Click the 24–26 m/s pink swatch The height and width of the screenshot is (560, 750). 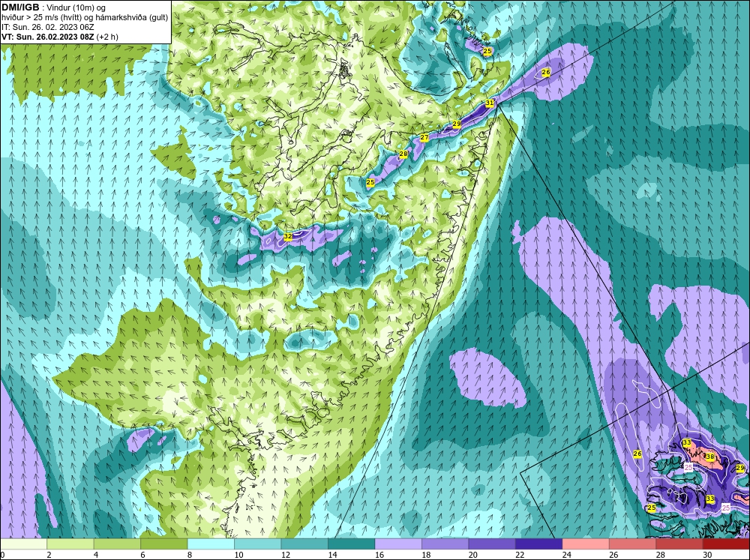tap(586, 544)
